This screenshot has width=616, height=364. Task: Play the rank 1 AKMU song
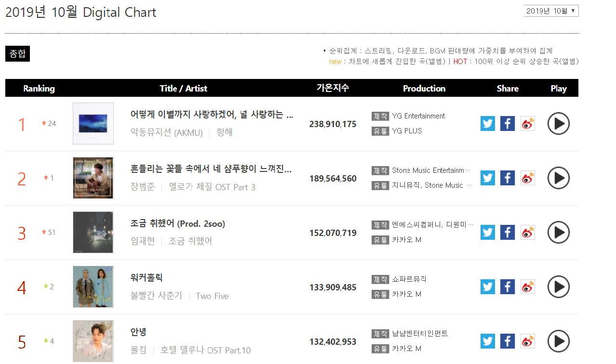point(558,124)
